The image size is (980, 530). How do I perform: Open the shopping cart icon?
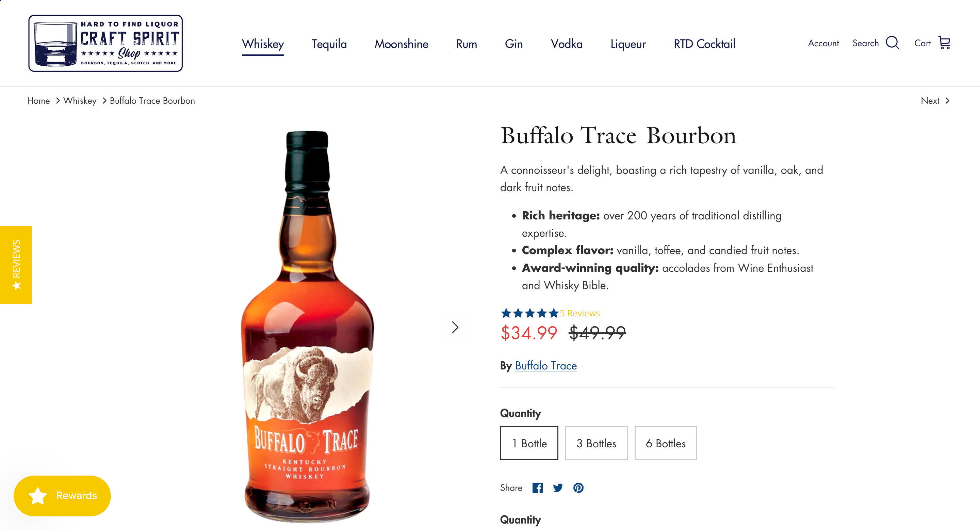[944, 43]
